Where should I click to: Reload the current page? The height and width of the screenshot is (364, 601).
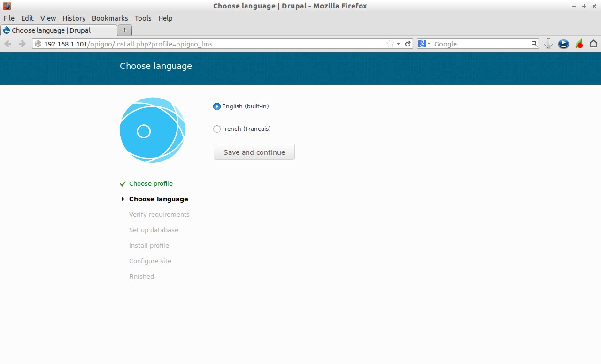pyautogui.click(x=408, y=44)
